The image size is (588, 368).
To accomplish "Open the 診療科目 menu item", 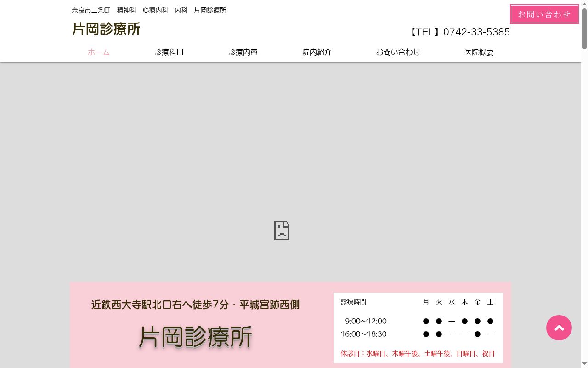I will click(x=169, y=52).
